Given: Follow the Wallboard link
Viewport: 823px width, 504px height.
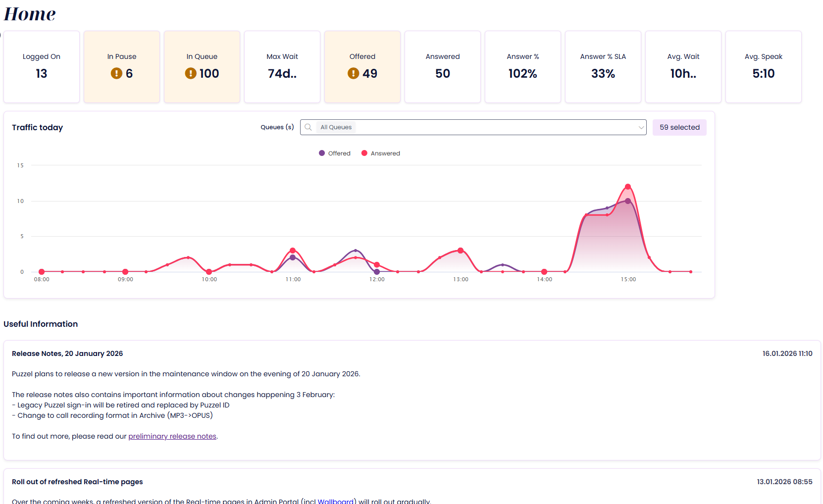Looking at the screenshot, I should tap(335, 501).
